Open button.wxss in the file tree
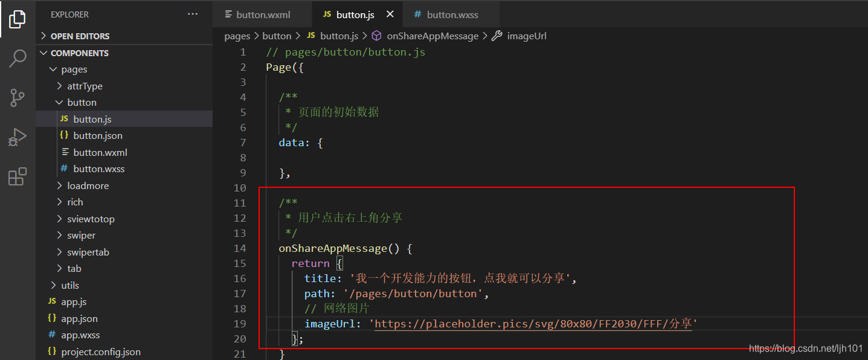868x360 pixels. tap(124, 169)
